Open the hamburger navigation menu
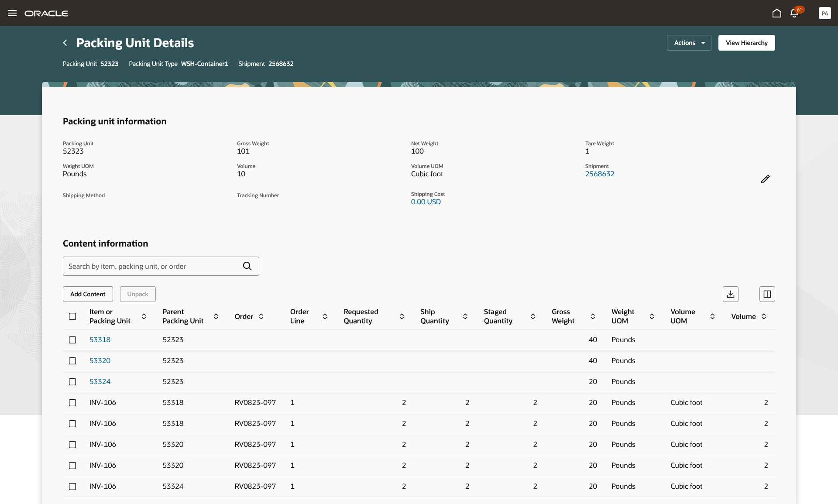This screenshot has height=504, width=838. point(12,13)
